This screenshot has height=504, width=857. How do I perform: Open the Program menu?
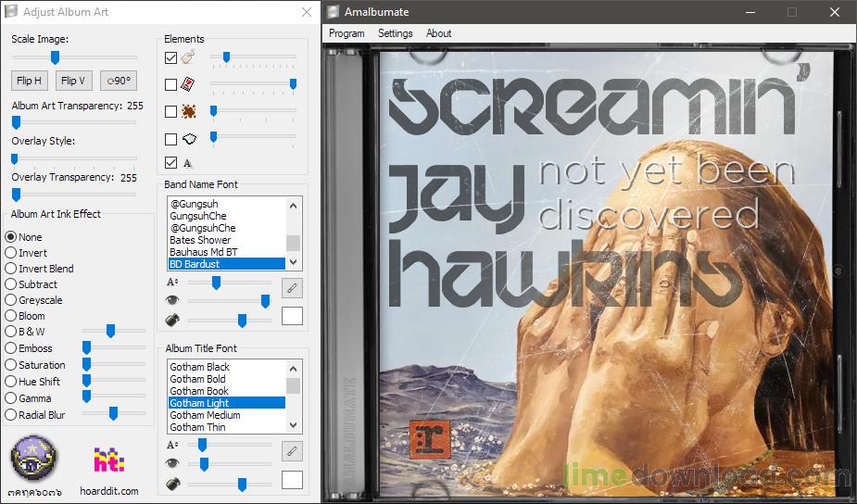(x=347, y=33)
